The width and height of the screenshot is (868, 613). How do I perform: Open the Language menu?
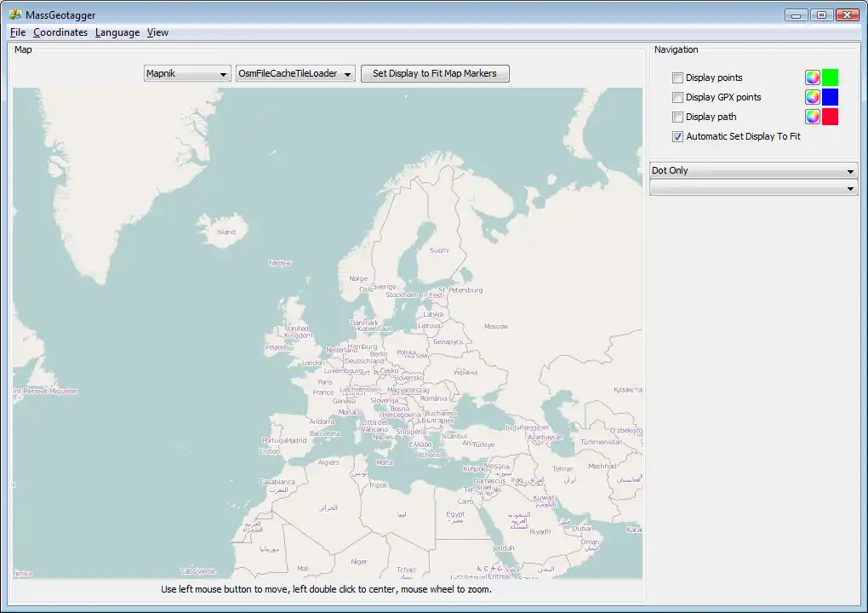pos(117,32)
